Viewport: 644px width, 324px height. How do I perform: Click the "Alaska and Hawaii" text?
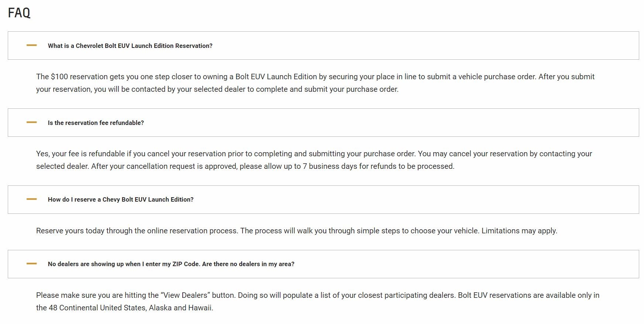point(181,308)
